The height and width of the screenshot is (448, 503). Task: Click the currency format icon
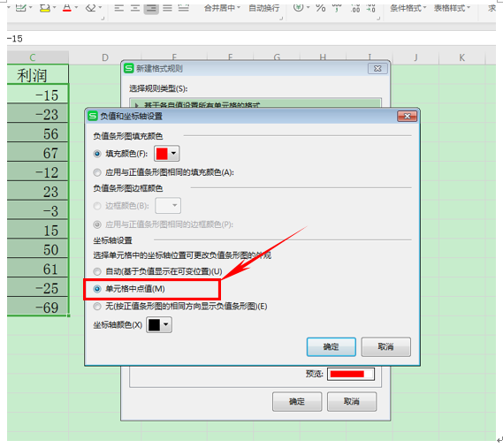pos(298,7)
